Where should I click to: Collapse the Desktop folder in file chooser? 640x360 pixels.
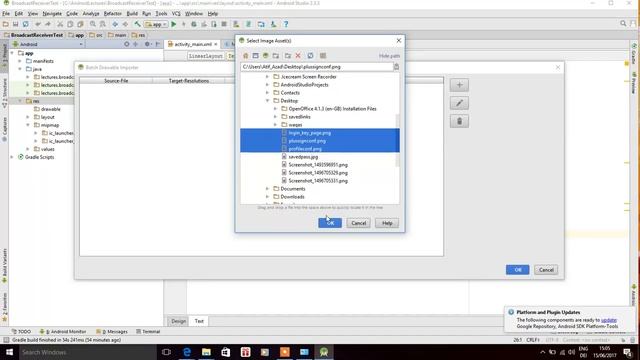(268, 101)
